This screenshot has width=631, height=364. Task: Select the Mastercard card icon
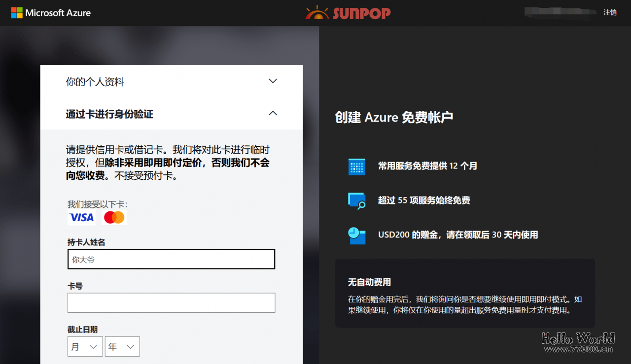tap(114, 217)
